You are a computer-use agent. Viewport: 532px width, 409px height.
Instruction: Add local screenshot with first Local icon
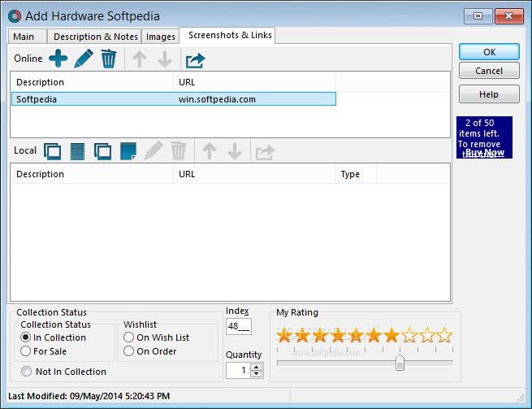[x=53, y=151]
